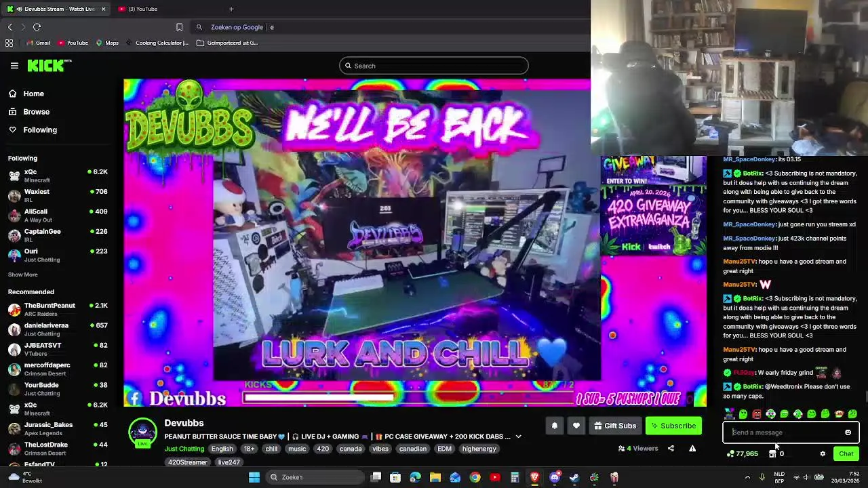Open Jurassic_Bakes recommended channel
The image size is (868, 488).
tap(58, 428)
